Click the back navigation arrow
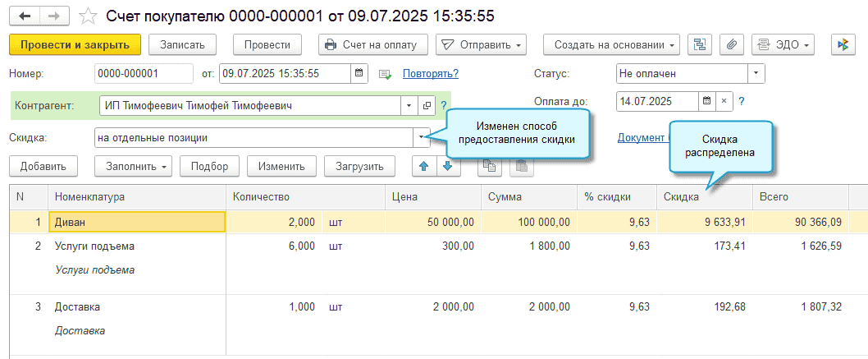Screen dimensions: 868x359 [23, 16]
